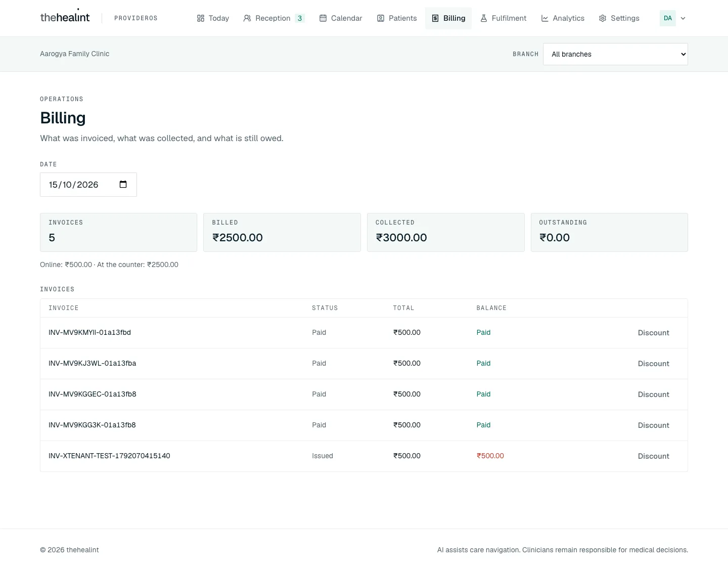Click the Calendar icon in navigation
Viewport: 728px width, 571px height.
click(x=323, y=18)
